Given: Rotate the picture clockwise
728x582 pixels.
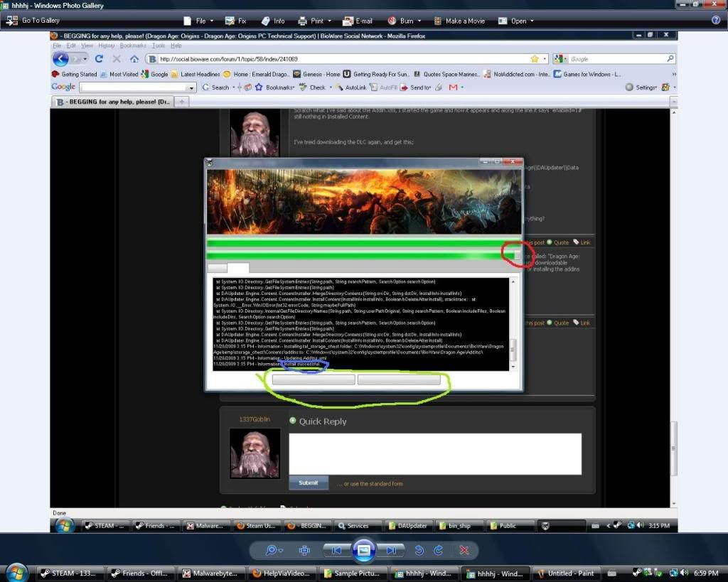Looking at the screenshot, I should [439, 550].
